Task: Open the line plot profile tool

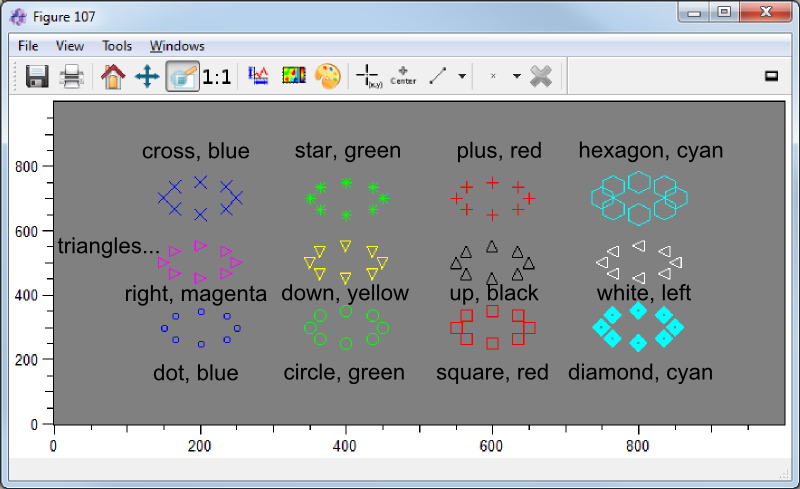Action: pos(258,76)
